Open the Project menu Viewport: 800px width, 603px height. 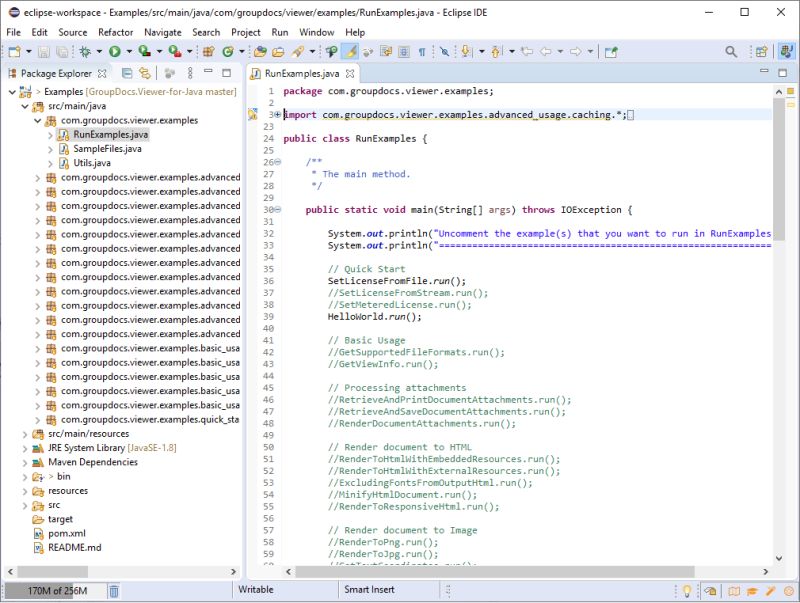(x=245, y=32)
